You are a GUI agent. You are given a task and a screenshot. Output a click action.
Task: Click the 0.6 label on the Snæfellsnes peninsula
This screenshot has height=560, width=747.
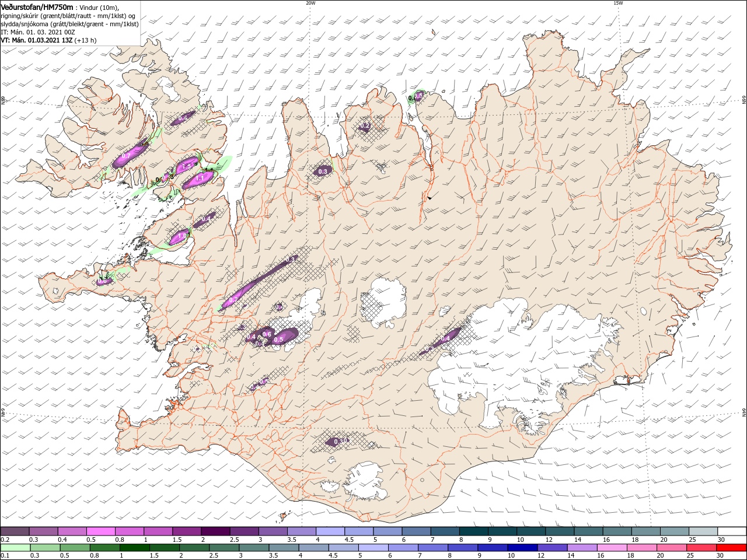(x=102, y=281)
